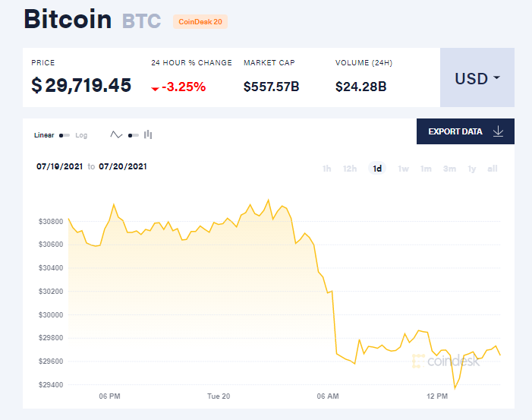
Task: Open the end date 07/20/2021 picker
Action: [x=123, y=166]
